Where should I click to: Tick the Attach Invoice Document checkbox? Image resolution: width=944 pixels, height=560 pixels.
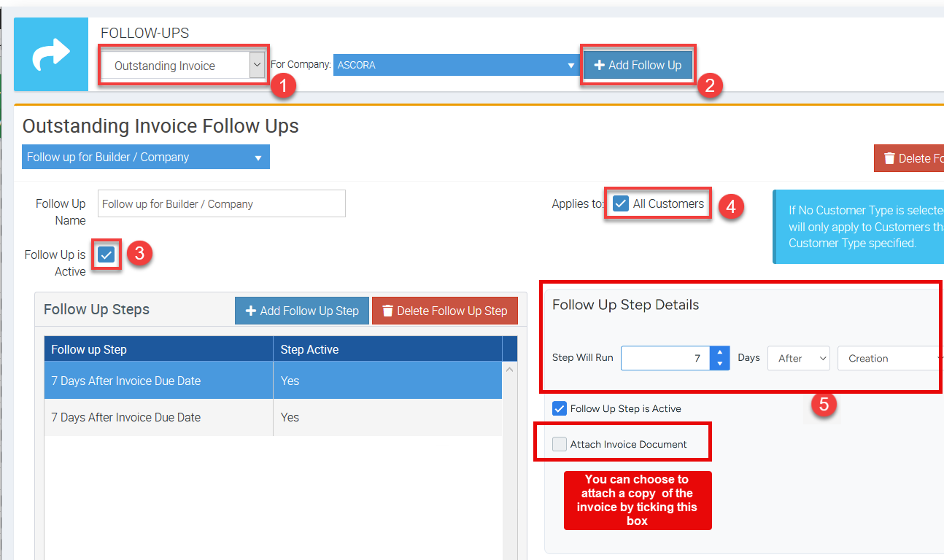(x=560, y=444)
